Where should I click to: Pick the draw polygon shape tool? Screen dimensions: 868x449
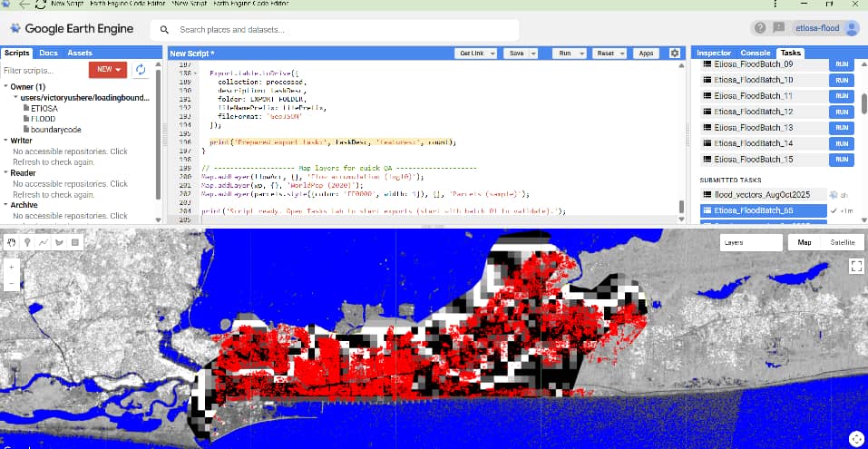pos(59,242)
